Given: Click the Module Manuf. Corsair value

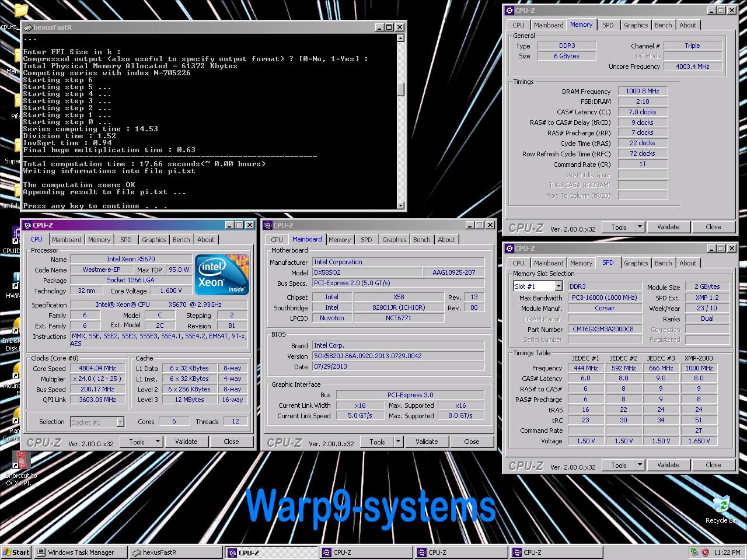Looking at the screenshot, I should [605, 308].
